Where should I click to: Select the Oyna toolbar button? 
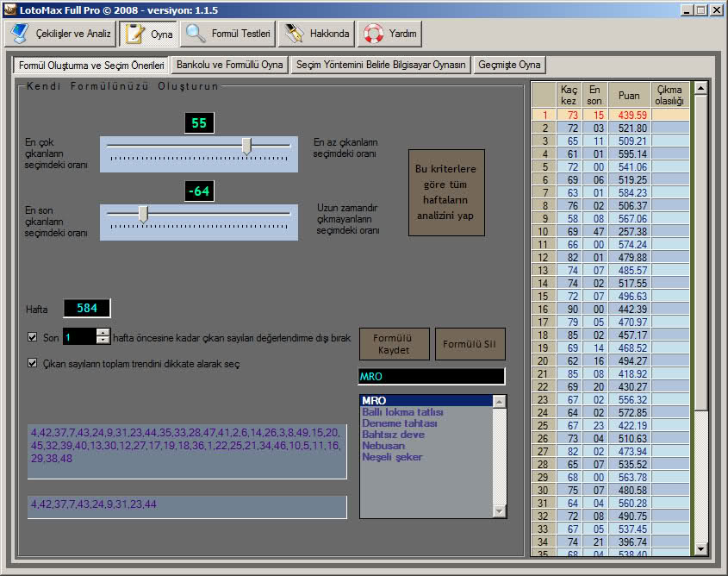[148, 34]
